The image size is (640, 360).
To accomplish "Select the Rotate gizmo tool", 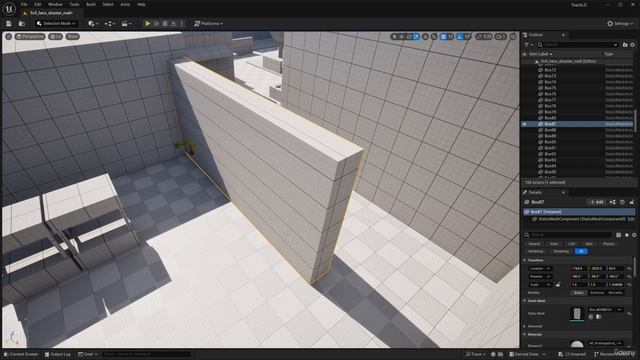I will 409,37.
